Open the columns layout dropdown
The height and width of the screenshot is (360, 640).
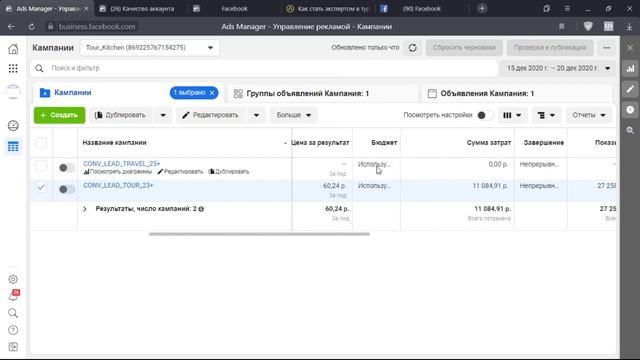pyautogui.click(x=512, y=116)
